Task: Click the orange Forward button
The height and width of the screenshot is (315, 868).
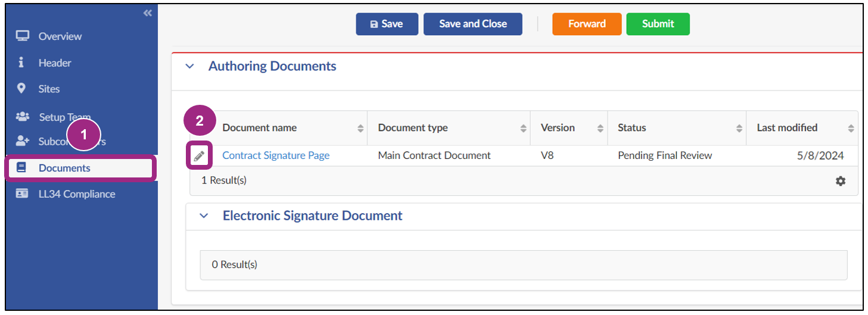Action: point(587,24)
